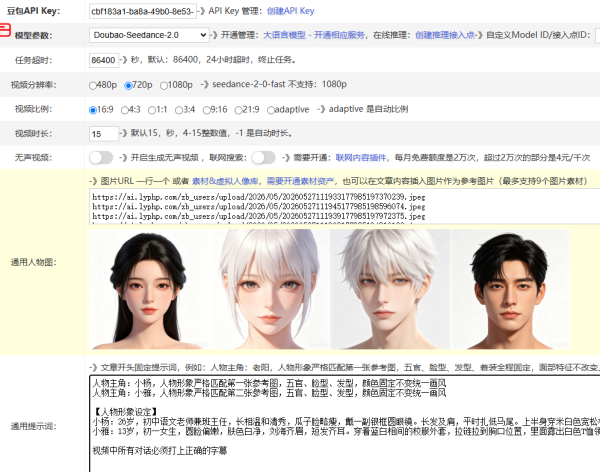
Task: Select the 720p resolution radio button
Action: (128, 86)
